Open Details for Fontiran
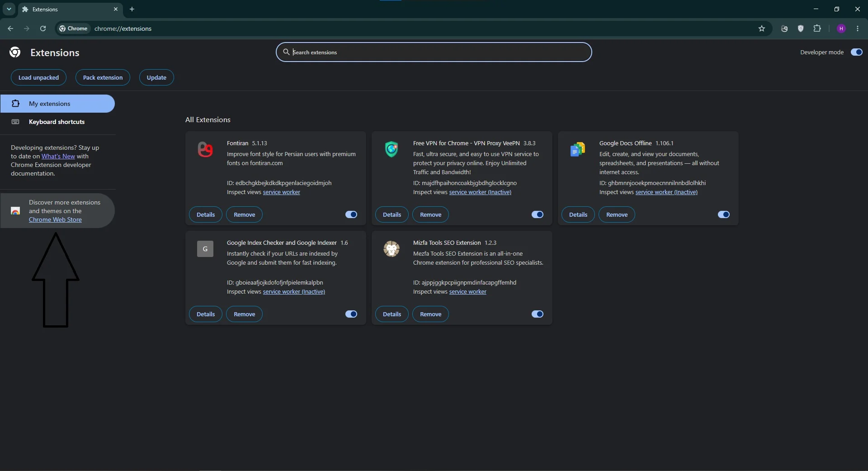Image resolution: width=868 pixels, height=471 pixels. 206,214
